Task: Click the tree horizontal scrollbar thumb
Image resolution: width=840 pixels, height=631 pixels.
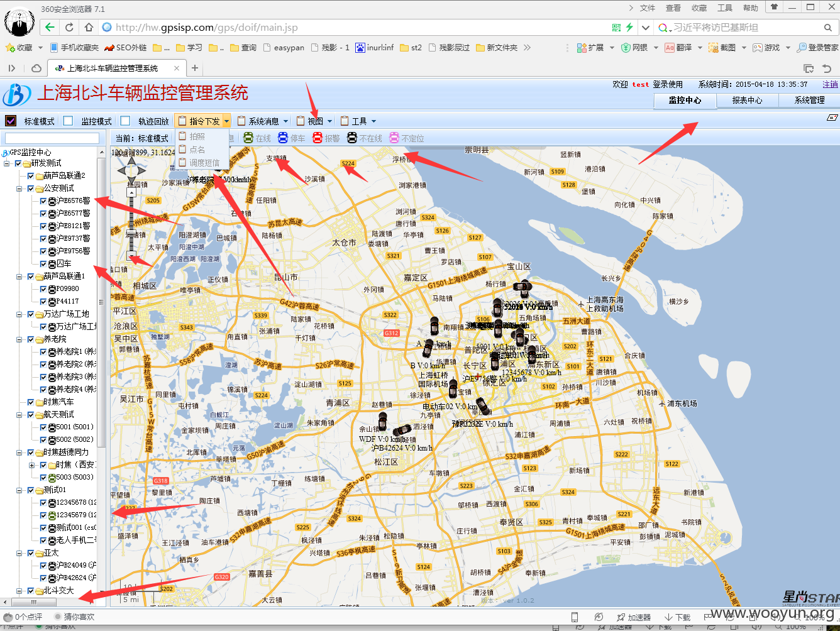Action: (34, 601)
